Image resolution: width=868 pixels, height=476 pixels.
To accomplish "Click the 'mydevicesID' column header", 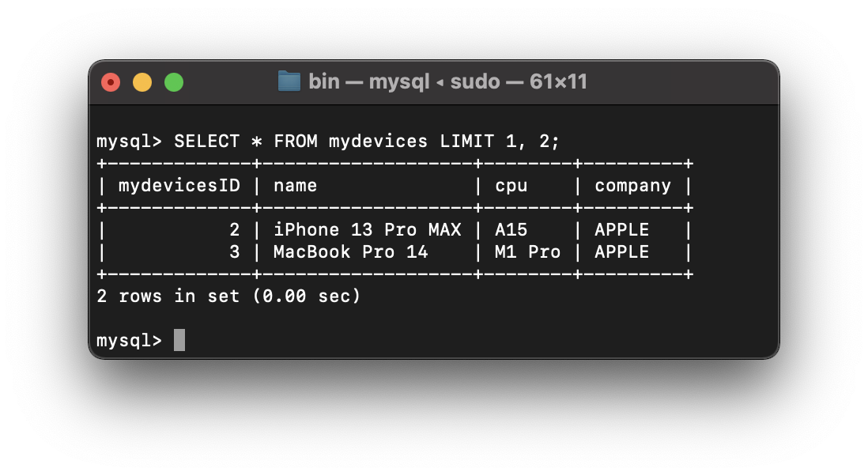I will 179,186.
